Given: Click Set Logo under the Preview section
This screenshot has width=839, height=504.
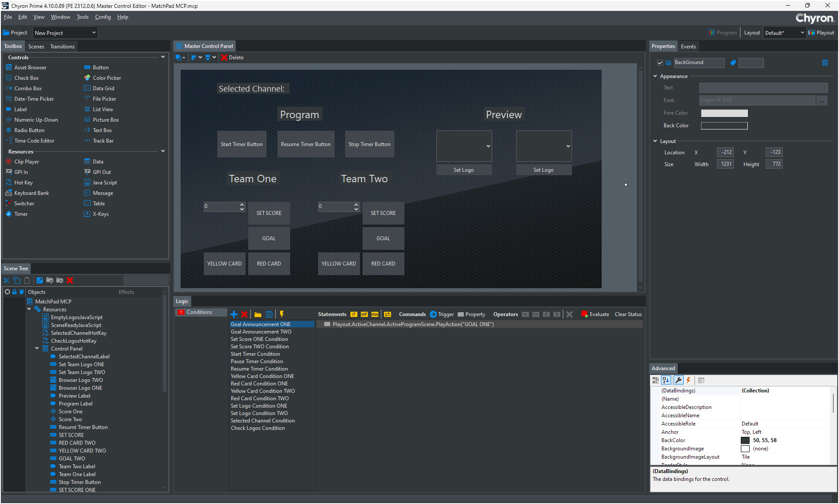Looking at the screenshot, I should (x=544, y=170).
